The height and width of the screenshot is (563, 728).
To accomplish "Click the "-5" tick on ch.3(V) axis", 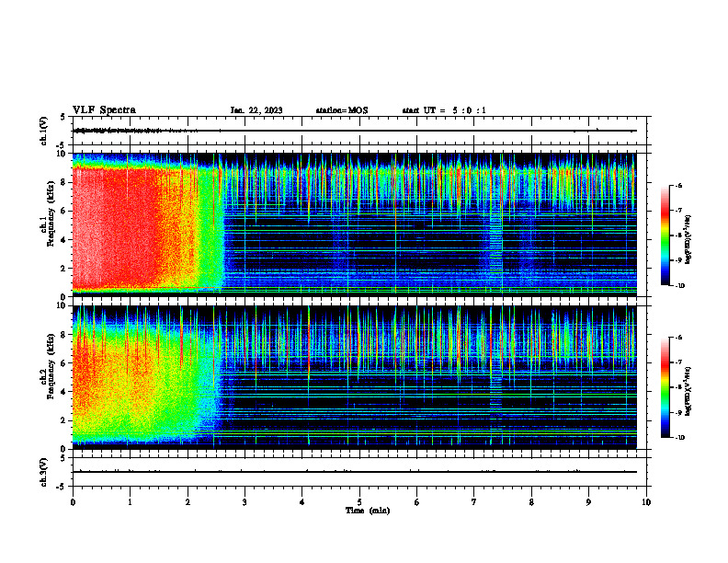I will [63, 487].
